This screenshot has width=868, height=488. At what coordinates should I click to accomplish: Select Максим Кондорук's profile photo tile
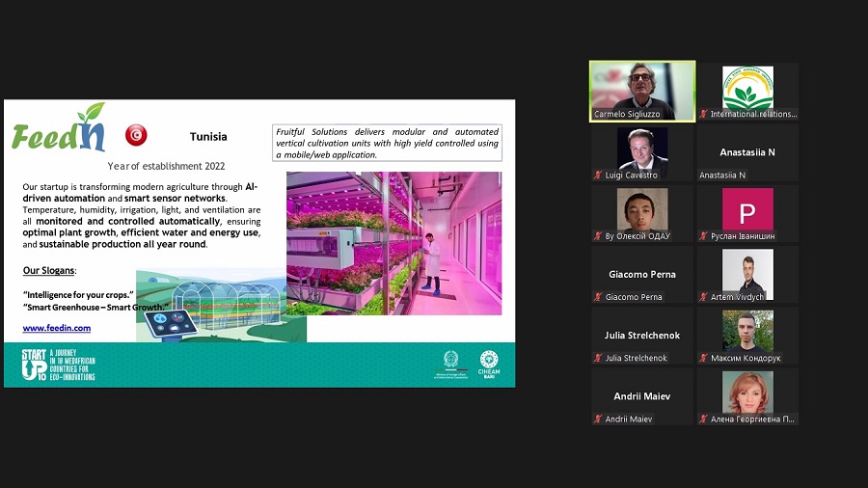click(747, 330)
